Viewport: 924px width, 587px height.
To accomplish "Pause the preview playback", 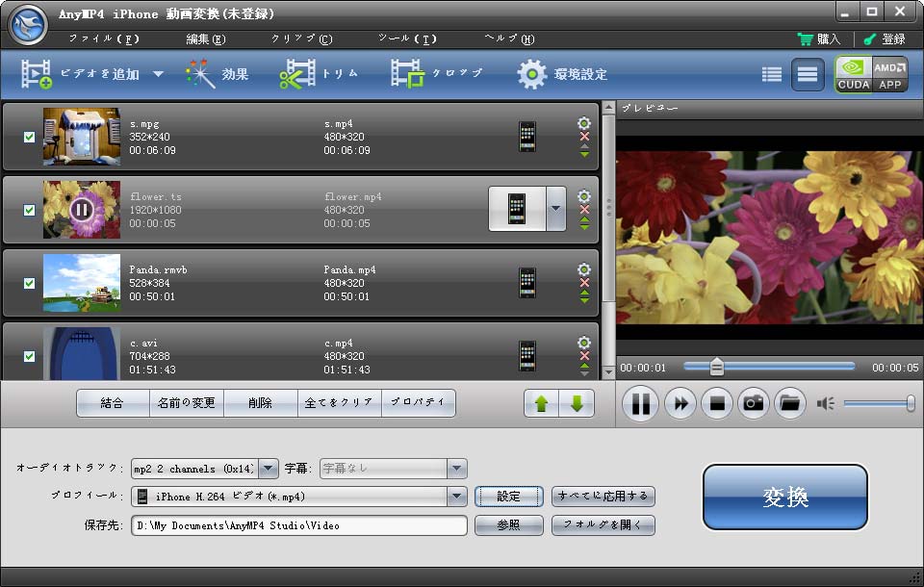I will point(641,404).
